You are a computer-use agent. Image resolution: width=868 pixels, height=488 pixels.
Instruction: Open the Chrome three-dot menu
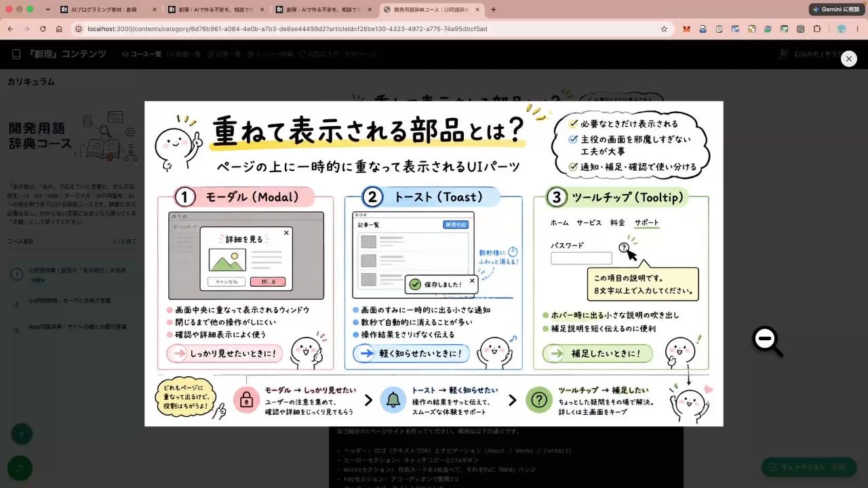tap(858, 29)
